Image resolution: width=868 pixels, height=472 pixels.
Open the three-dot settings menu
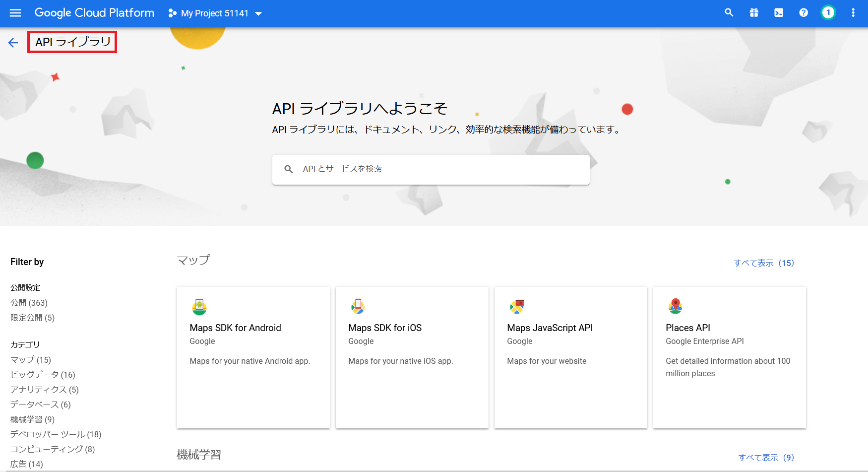point(853,13)
